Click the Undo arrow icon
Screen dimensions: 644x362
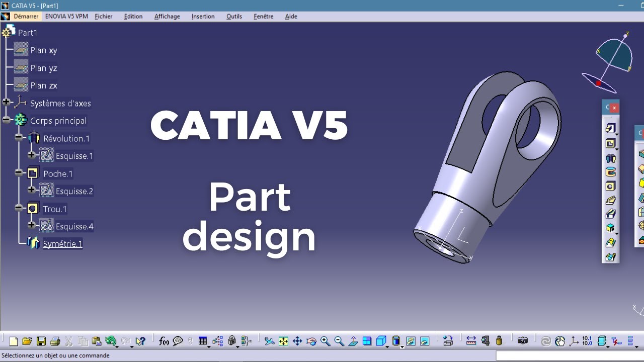pos(111,341)
